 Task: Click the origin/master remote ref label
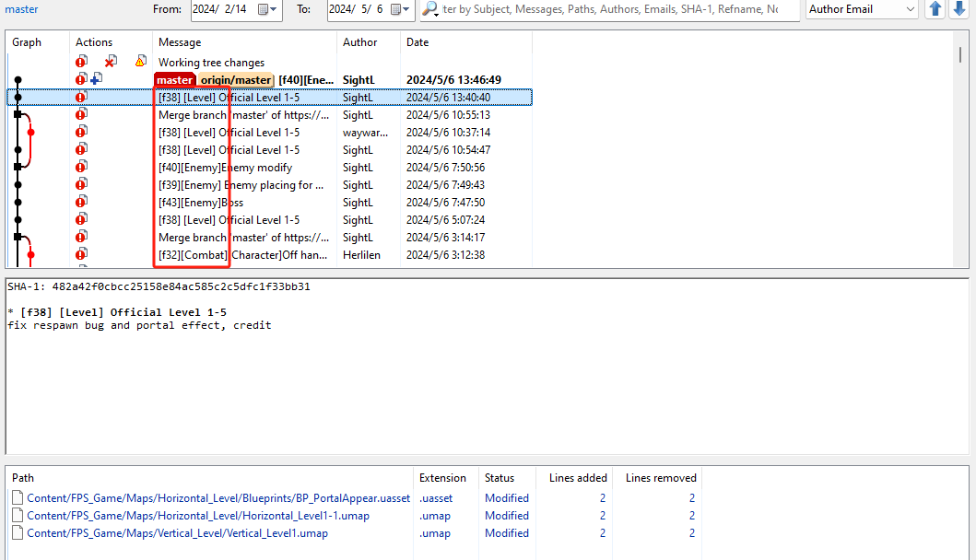pos(236,79)
